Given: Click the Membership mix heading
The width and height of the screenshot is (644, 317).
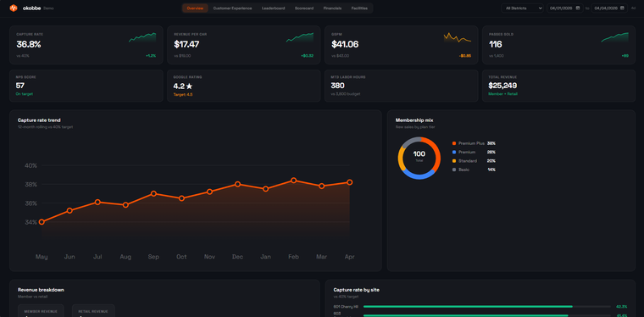Looking at the screenshot, I should pyautogui.click(x=414, y=120).
